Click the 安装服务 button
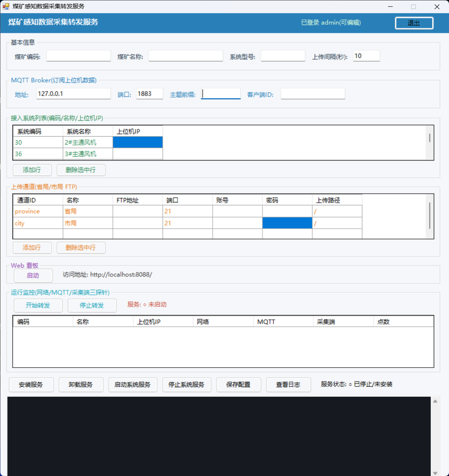Screen dimensions: 449x476 coord(31,385)
